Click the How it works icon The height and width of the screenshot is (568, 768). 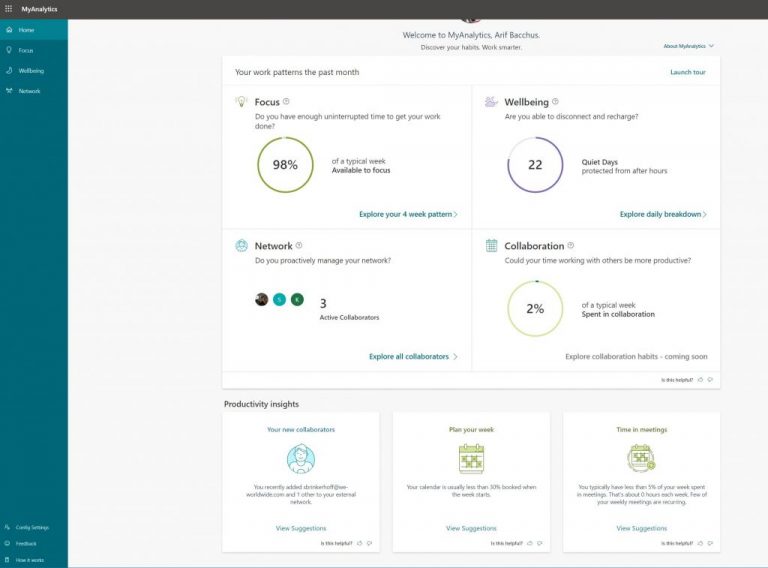pos(7,560)
